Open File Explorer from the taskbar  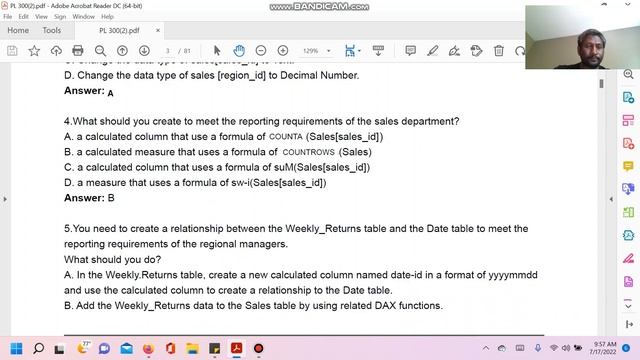point(192,349)
